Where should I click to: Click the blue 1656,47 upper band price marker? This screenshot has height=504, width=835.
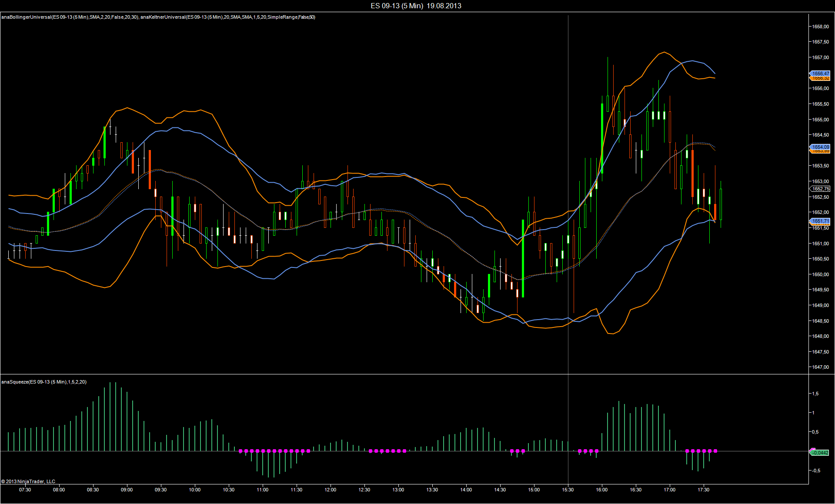pos(820,73)
